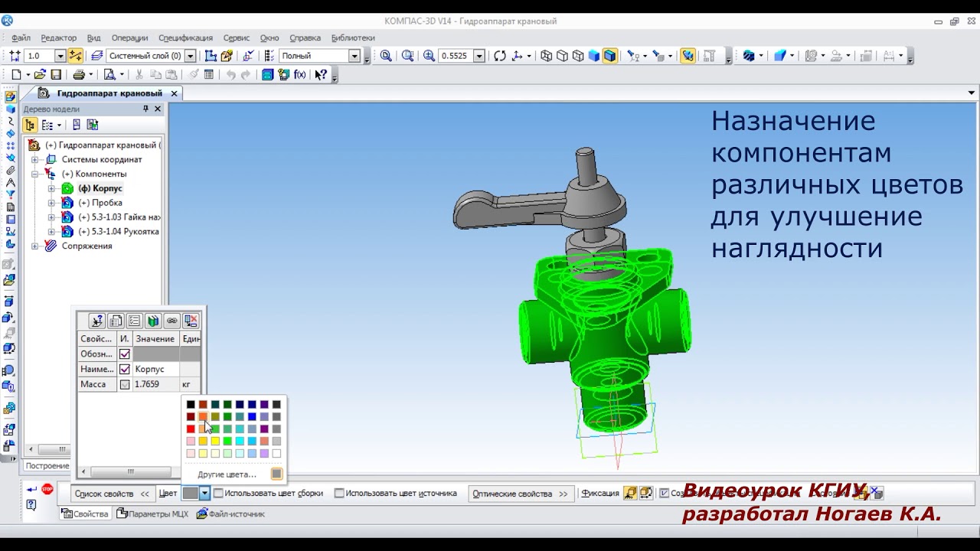Click the Корпус value cell
Viewport: 980px width, 551px height.
coord(156,369)
